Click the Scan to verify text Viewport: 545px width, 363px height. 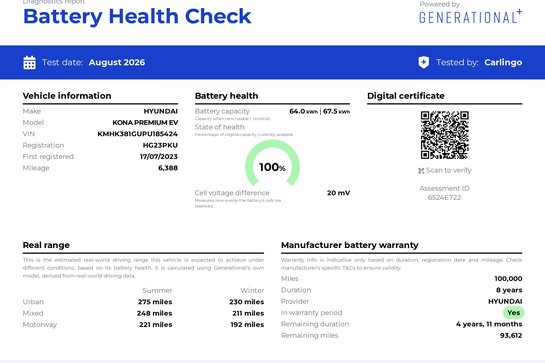click(x=449, y=170)
